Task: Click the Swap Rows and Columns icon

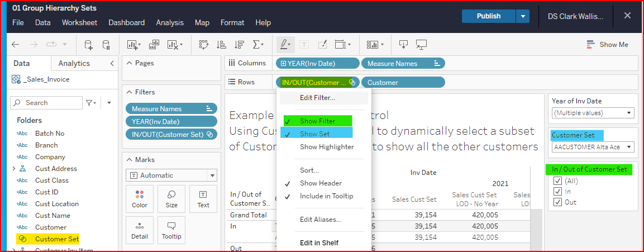Action: coord(203,45)
